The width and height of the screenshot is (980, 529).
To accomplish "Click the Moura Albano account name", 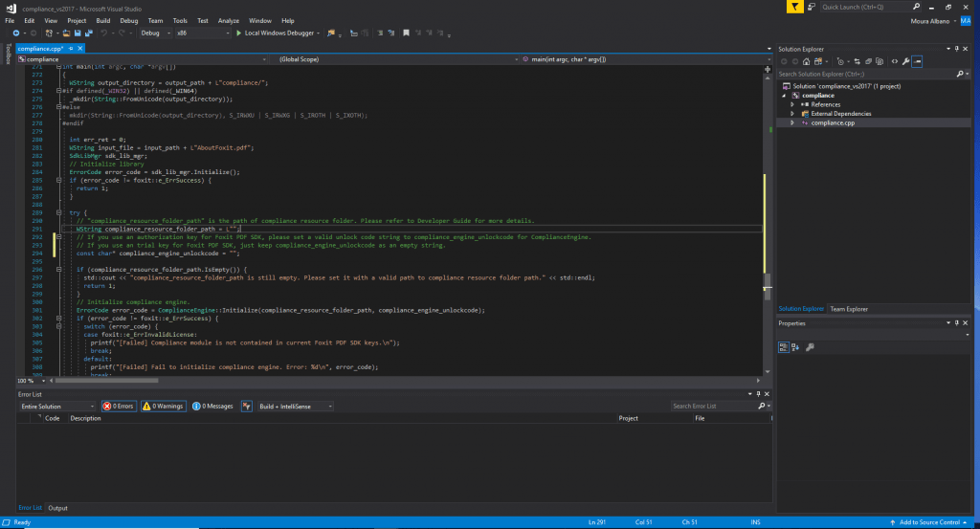I will point(930,21).
